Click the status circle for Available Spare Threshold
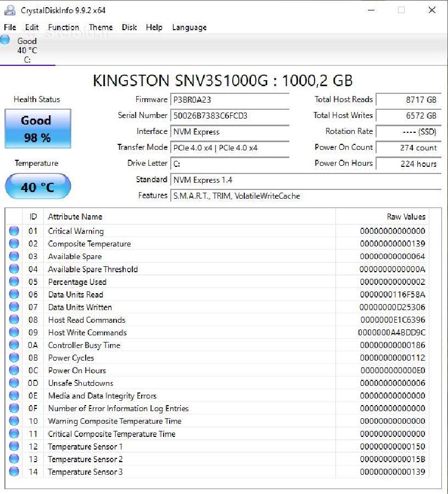This screenshot has height=494, width=448. (14, 269)
